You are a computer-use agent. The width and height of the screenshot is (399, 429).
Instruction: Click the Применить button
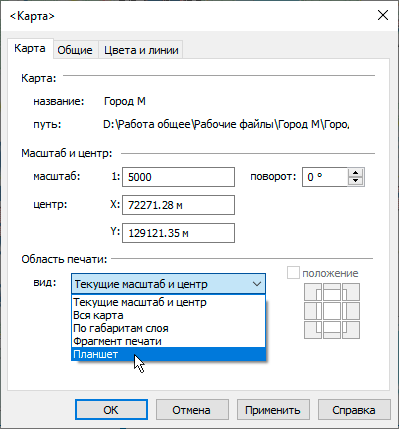tap(273, 410)
